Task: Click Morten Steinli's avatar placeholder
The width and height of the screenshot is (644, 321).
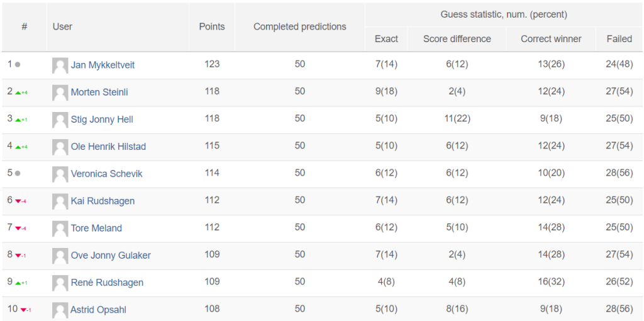Action: [x=60, y=93]
